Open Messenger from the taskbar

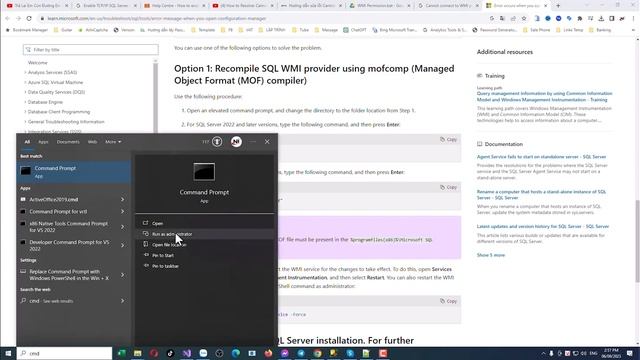284,353
